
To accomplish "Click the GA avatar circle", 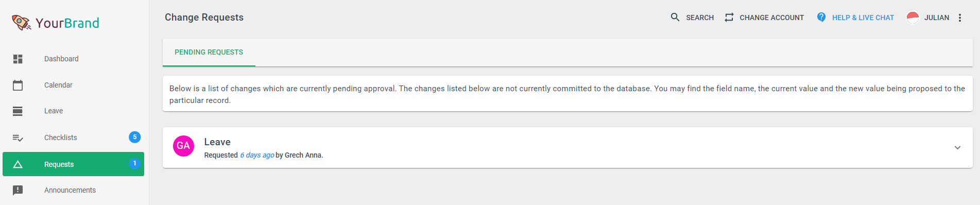I will (183, 146).
